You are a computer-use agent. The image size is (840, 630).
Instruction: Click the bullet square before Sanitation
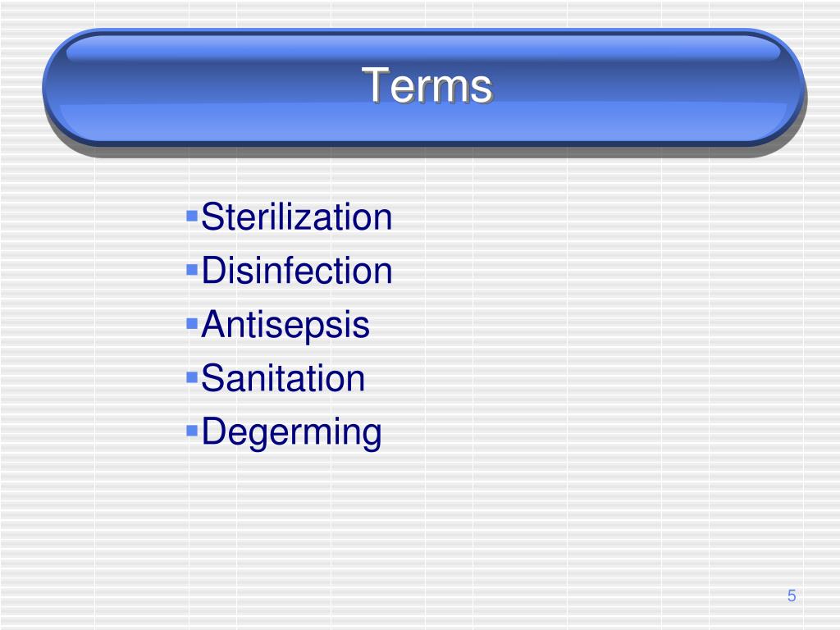point(192,377)
